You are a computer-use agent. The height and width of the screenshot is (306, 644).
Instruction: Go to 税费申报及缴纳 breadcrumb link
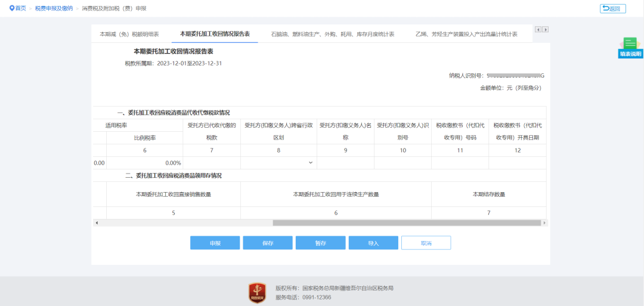pos(54,8)
